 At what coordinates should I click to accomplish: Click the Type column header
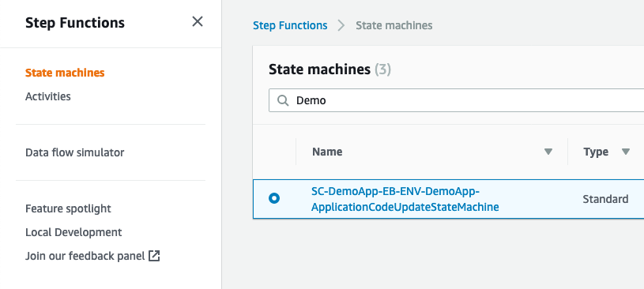click(596, 152)
